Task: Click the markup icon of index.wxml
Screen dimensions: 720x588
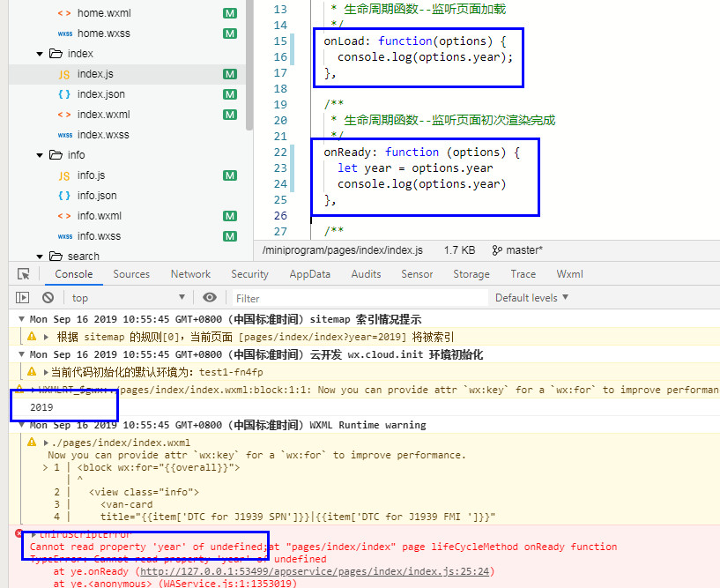Action: (64, 115)
